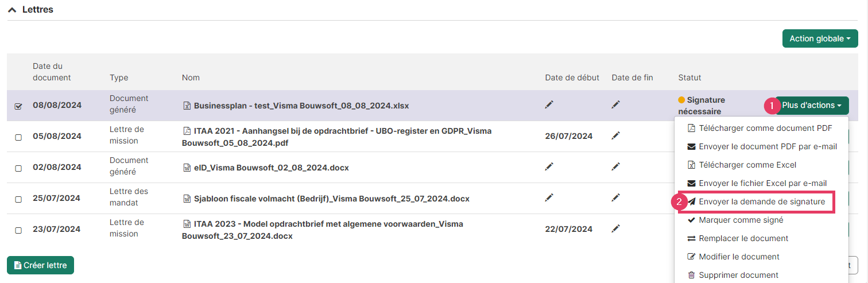Viewport: 868px width, 283px height.
Task: Tick the checkbox for the 05/08/2024 letter
Action: pos(18,137)
